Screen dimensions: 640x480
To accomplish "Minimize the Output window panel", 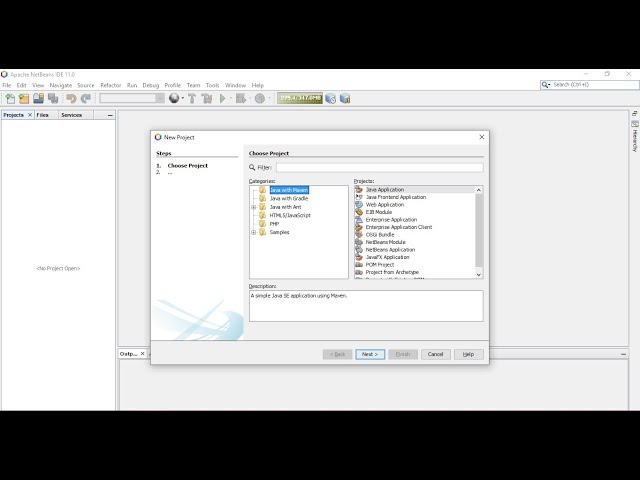I will tap(623, 354).
